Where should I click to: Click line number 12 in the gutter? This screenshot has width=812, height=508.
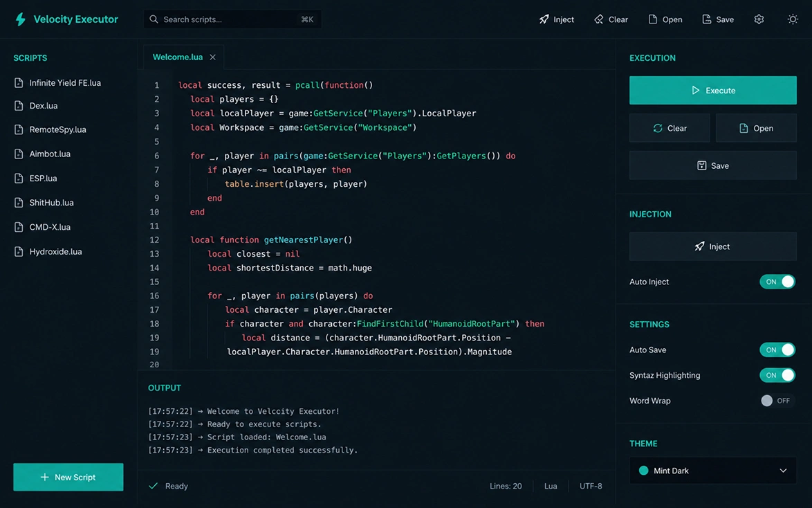(x=154, y=240)
